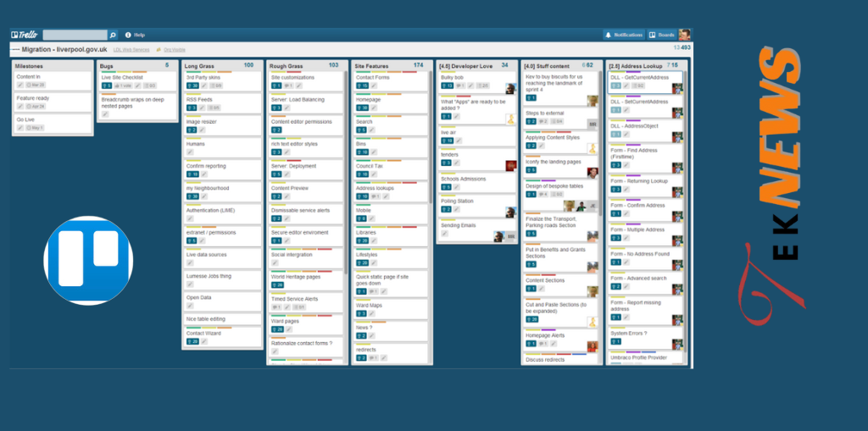Image resolution: width=868 pixels, height=431 pixels.
Task: Open the Image resizer card
Action: tap(223, 124)
